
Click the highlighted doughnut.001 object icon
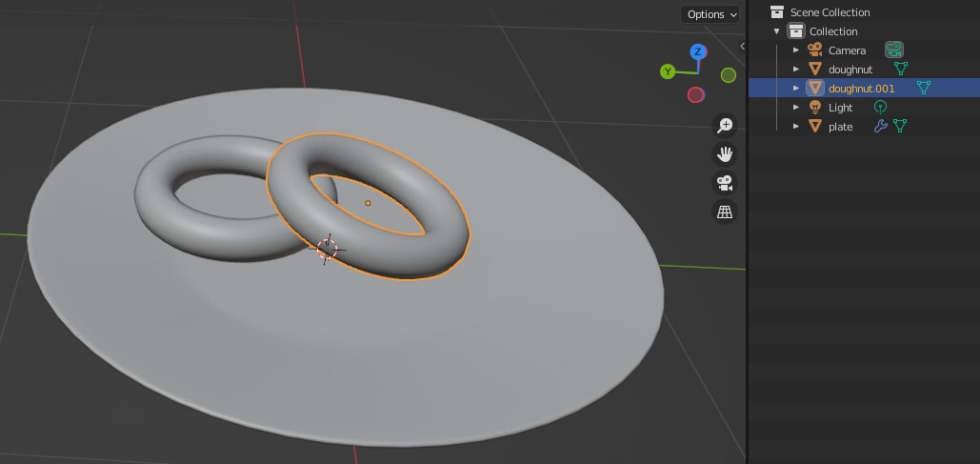(815, 89)
